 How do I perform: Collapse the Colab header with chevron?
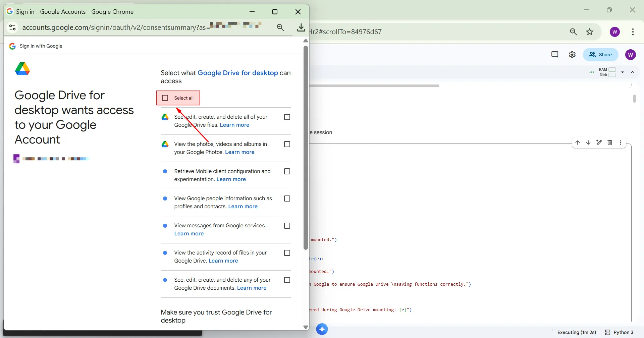click(633, 72)
